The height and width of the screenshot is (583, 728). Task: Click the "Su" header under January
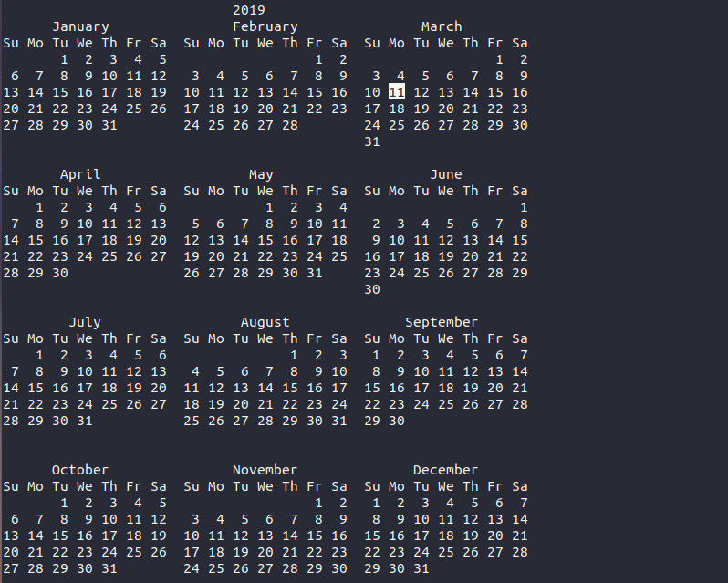pos(11,43)
